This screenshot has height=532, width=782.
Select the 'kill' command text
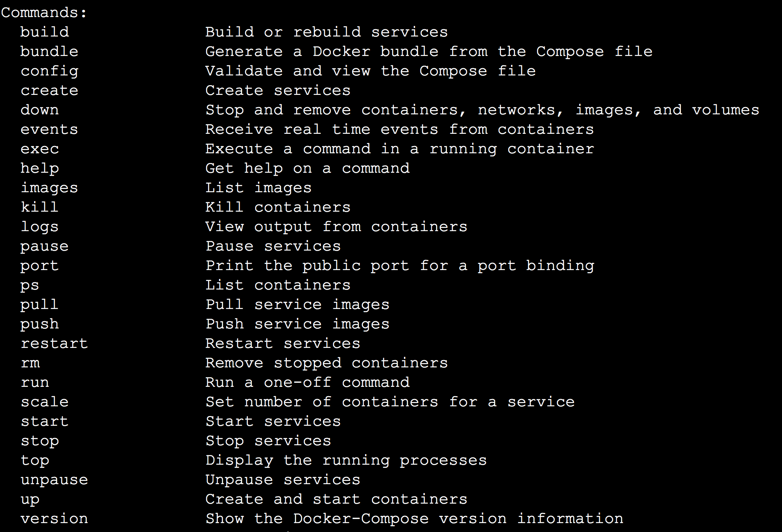40,207
